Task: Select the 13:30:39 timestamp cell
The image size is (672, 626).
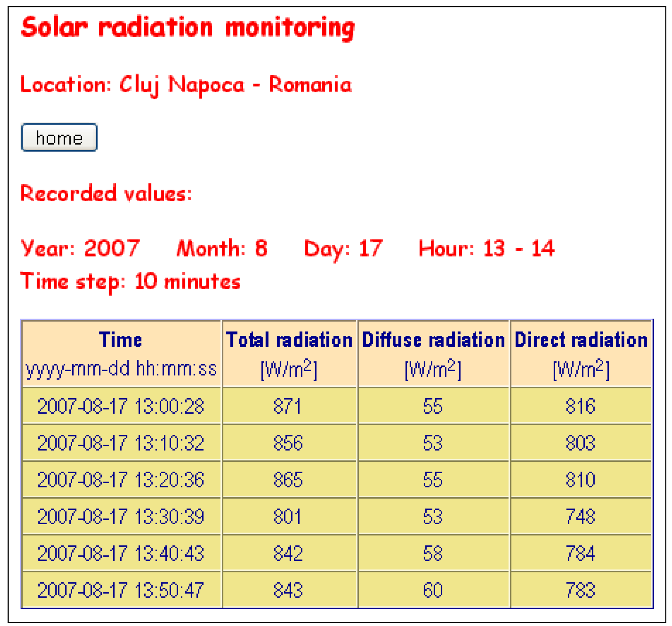Action: pos(121,517)
